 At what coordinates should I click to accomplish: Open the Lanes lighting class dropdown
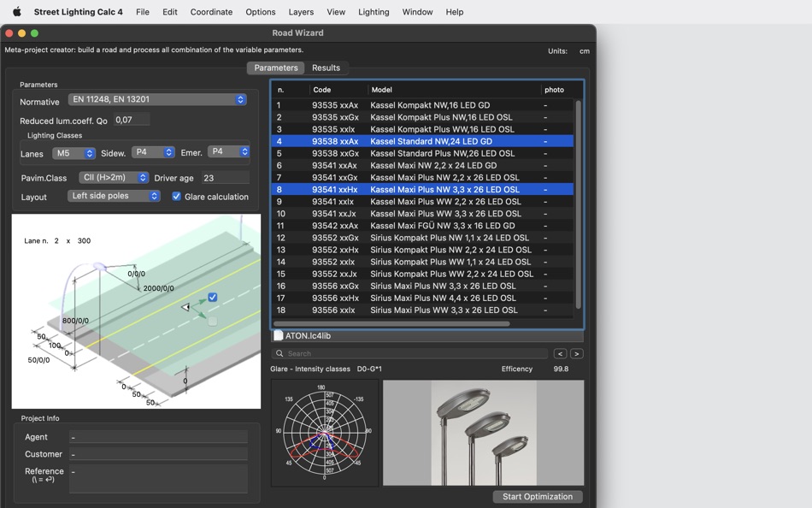click(74, 153)
